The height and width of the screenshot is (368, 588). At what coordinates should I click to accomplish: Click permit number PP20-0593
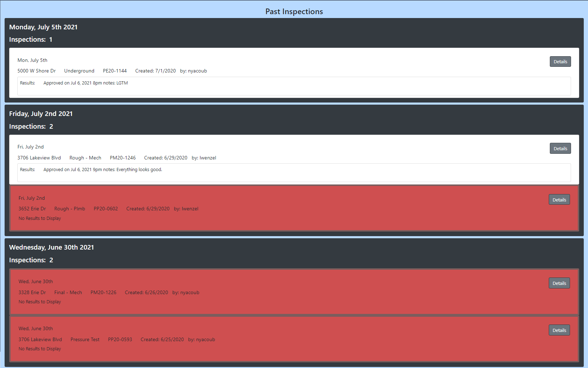[120, 339]
